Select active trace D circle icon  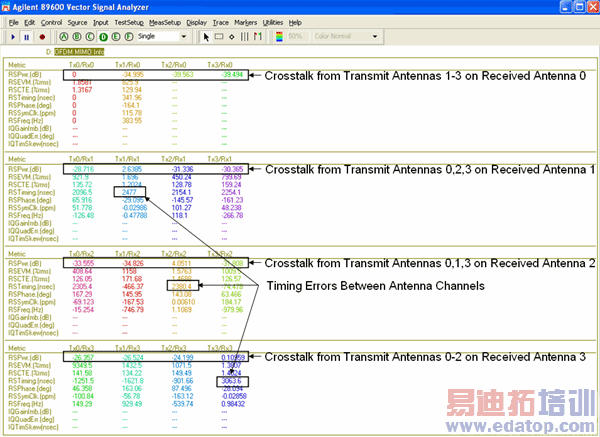coord(103,37)
